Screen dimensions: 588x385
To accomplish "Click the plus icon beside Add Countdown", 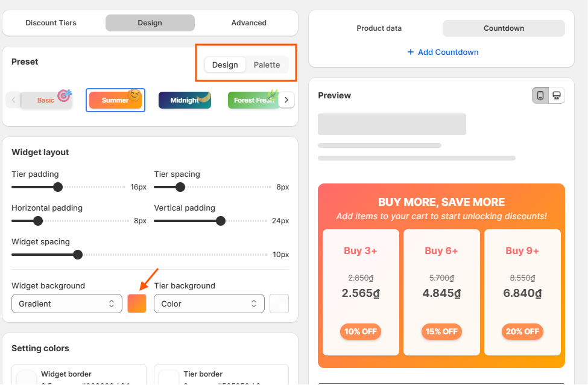I will coord(411,52).
